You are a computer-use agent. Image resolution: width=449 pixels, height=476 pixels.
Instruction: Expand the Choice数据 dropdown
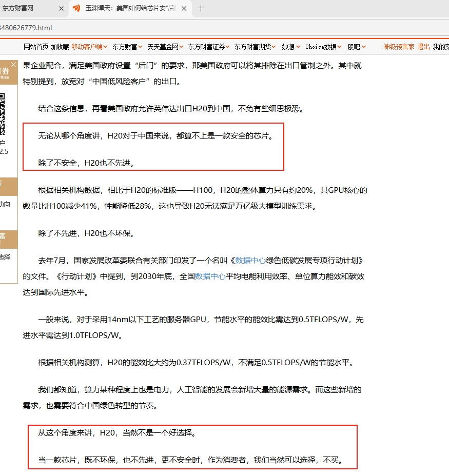[323, 47]
